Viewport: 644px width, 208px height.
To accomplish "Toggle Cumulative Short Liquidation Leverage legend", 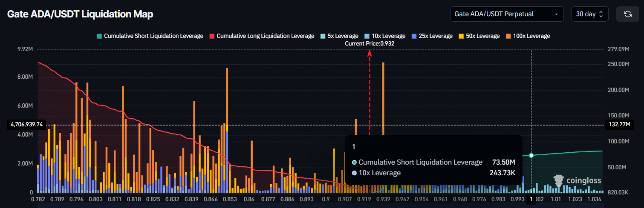I will (x=150, y=36).
